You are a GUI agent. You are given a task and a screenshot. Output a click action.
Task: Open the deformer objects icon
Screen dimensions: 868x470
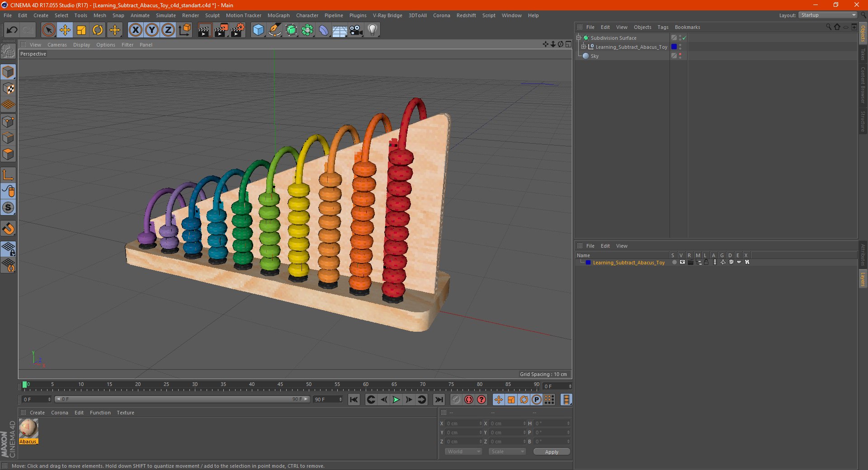click(x=324, y=30)
